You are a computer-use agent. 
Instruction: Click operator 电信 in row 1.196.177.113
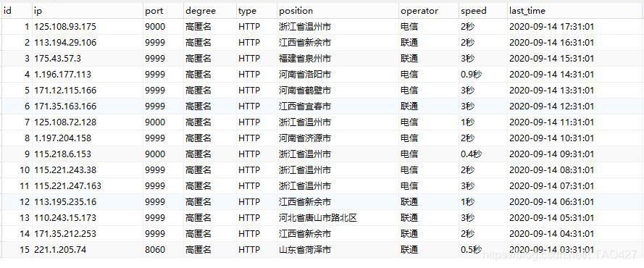pos(409,75)
